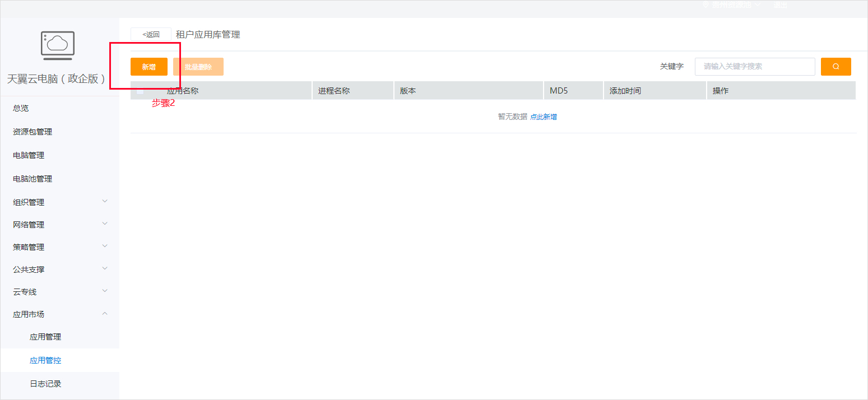The image size is (868, 400).
Task: Click the cloud computer logo icon
Action: click(58, 45)
